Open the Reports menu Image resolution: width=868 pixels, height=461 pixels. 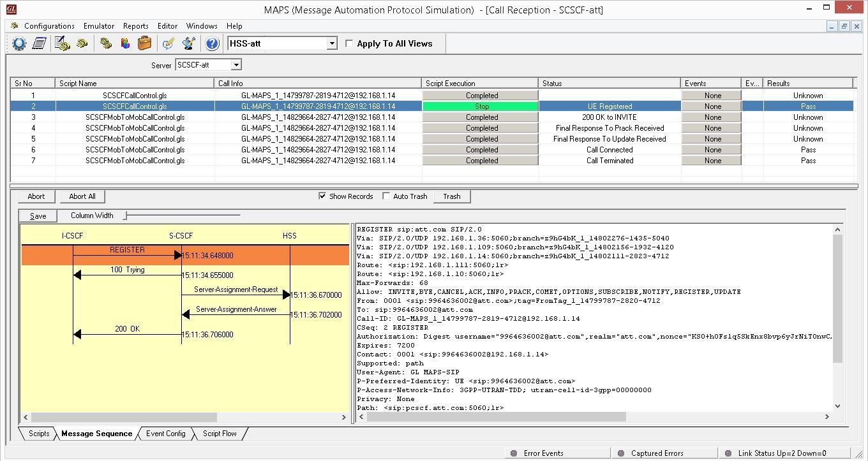[135, 26]
